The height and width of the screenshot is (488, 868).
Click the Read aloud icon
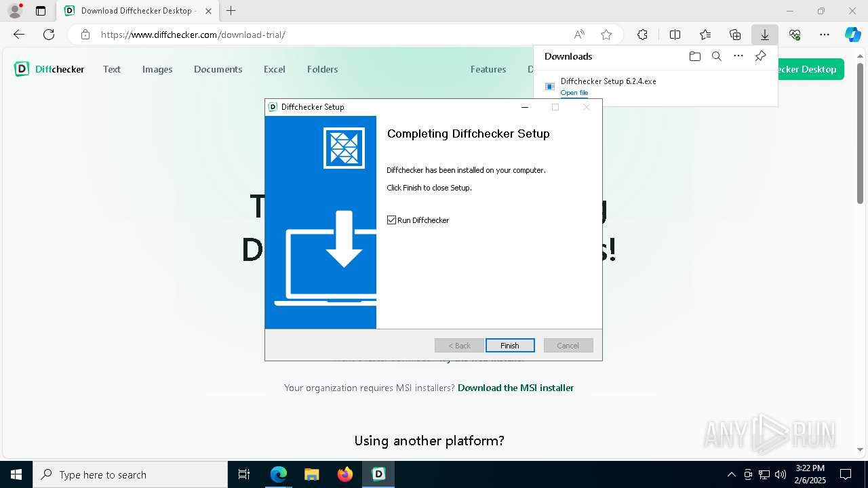coord(579,35)
